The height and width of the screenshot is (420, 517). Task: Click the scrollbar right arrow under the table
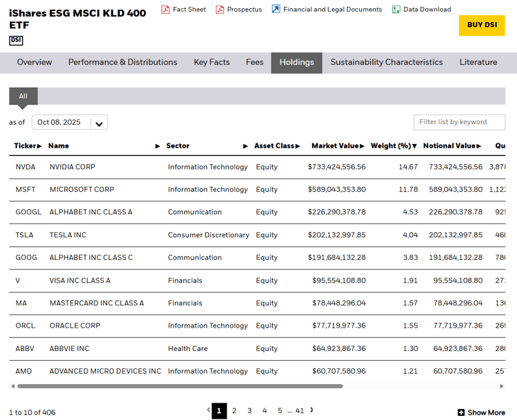click(x=502, y=386)
